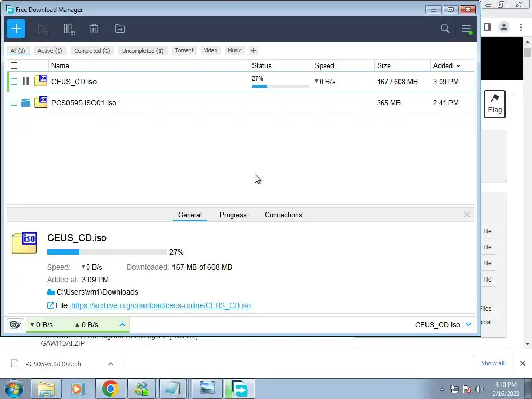Select the Uncompleted (1) filter tab
The height and width of the screenshot is (399, 532).
[x=142, y=50]
